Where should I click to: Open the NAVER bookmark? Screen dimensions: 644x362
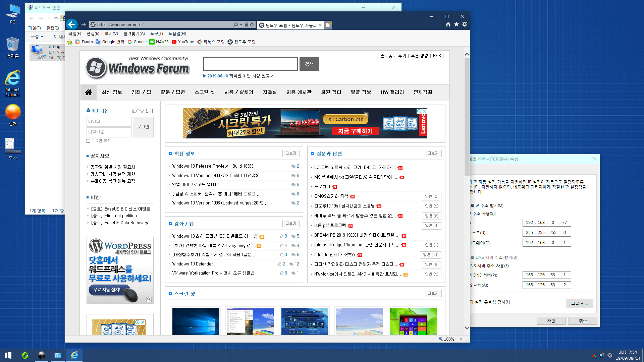(x=159, y=42)
